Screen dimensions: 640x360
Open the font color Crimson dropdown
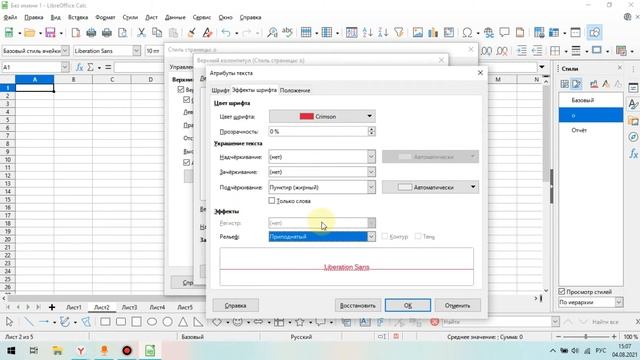tap(322, 116)
